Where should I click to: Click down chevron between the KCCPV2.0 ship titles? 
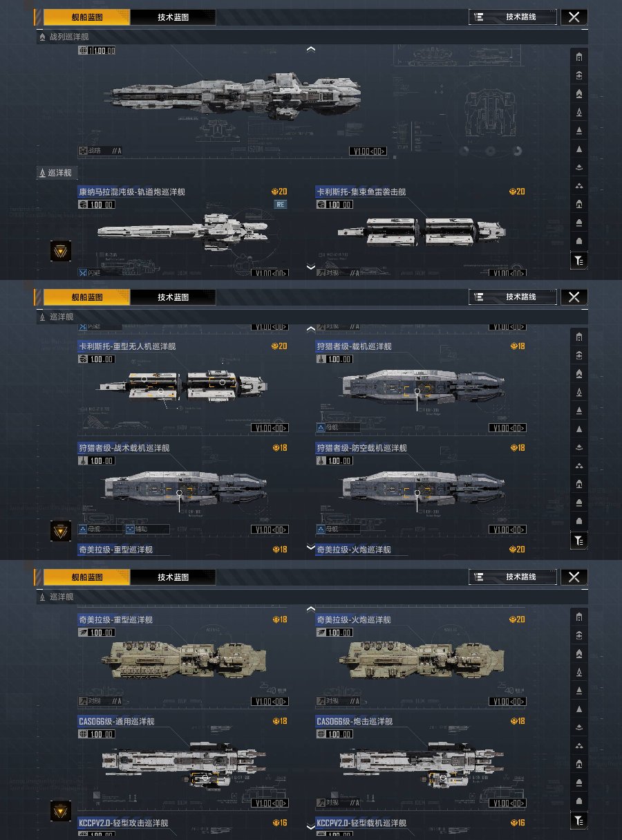click(310, 826)
